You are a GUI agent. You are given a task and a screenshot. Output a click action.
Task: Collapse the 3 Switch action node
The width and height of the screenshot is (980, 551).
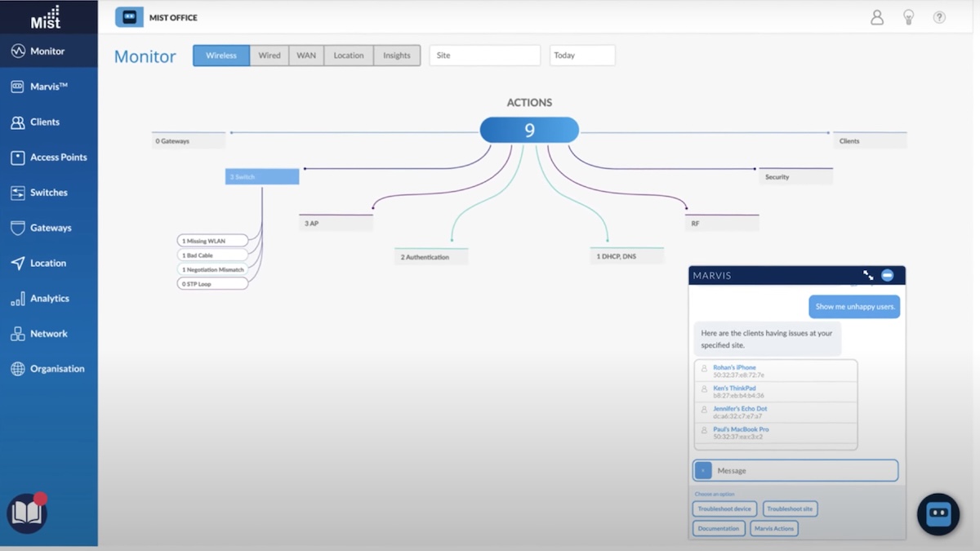click(x=262, y=176)
